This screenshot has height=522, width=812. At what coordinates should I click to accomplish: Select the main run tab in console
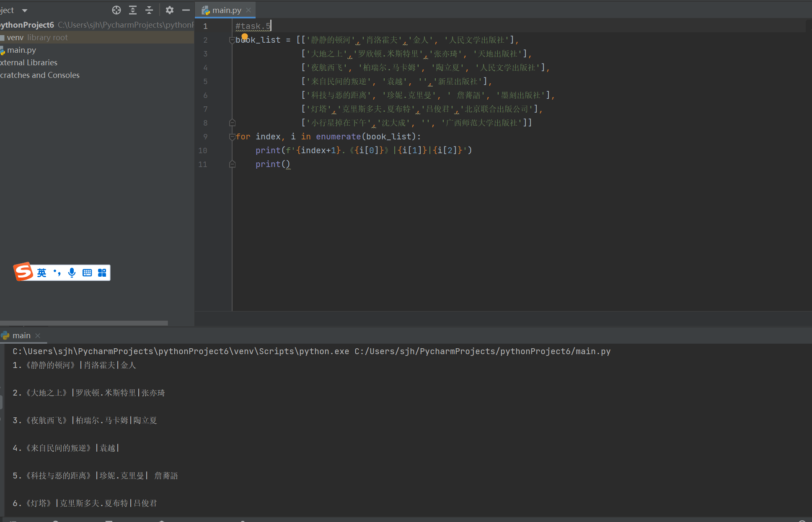click(21, 336)
